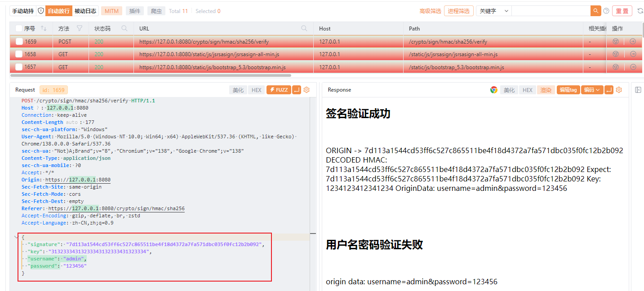Image resolution: width=644 pixels, height=291 pixels.
Task: Click the arrow action icon for row 1657
Action: click(633, 66)
